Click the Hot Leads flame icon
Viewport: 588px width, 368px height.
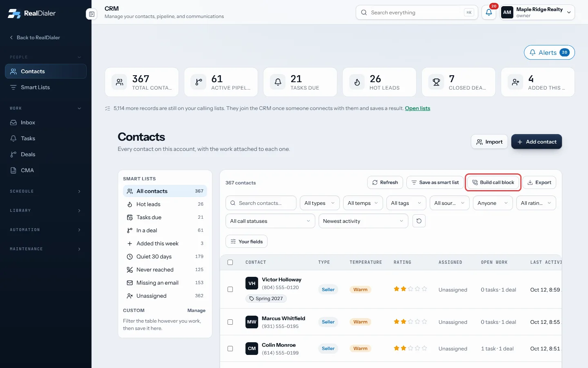point(357,82)
